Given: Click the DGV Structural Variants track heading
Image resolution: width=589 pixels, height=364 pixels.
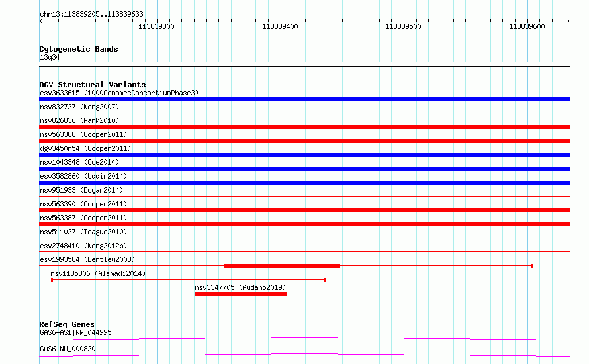Looking at the screenshot, I should pos(93,85).
